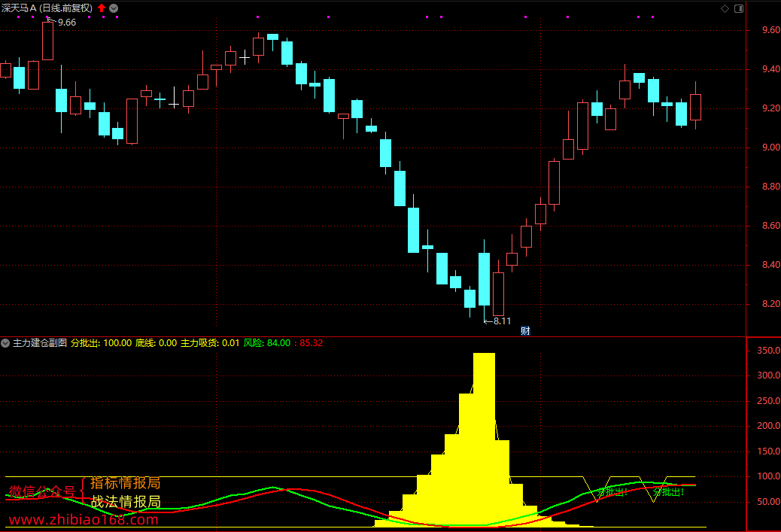Click the green 风险: 84.00 readout
Image resolution: width=781 pixels, height=532 pixels.
(267, 342)
